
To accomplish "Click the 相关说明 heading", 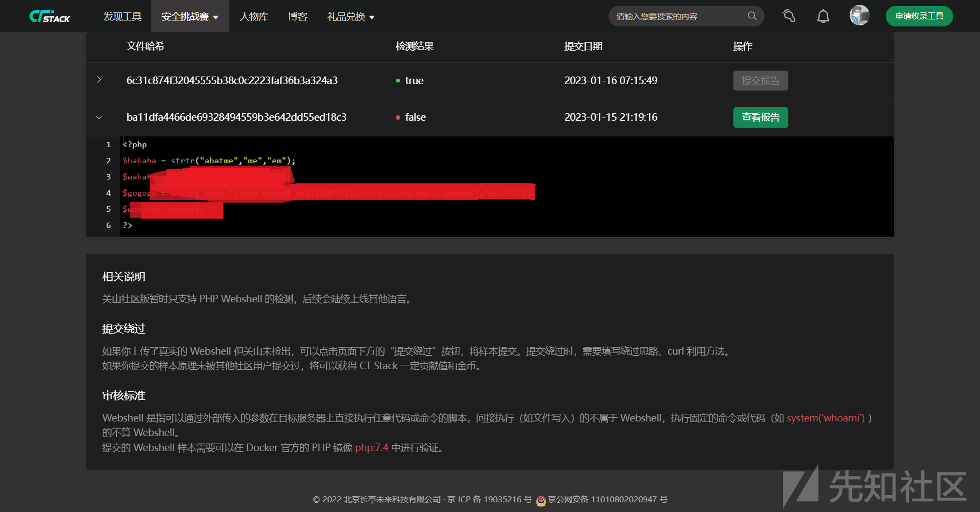I will 124,276.
